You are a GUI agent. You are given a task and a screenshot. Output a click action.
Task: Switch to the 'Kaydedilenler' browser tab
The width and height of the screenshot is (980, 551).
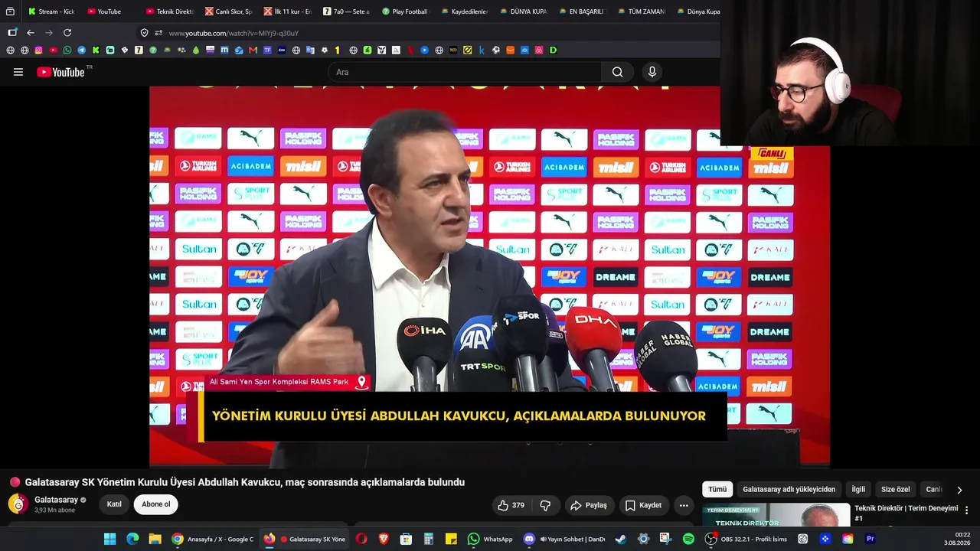pos(464,11)
